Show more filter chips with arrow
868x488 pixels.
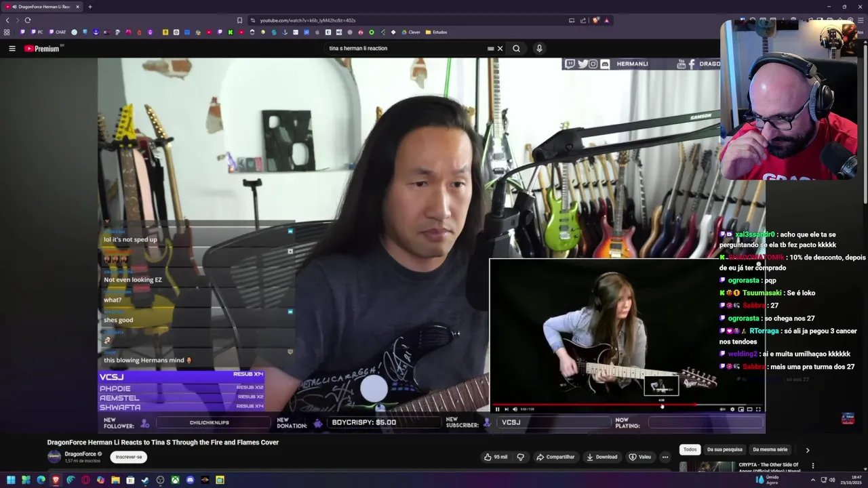pyautogui.click(x=807, y=449)
